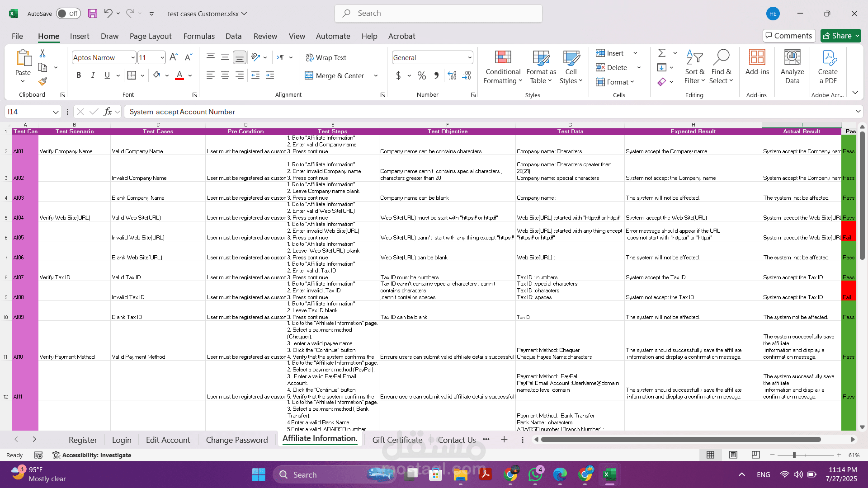This screenshot has height=488, width=868.
Task: Click the Save floppy disk icon
Action: [x=92, y=14]
